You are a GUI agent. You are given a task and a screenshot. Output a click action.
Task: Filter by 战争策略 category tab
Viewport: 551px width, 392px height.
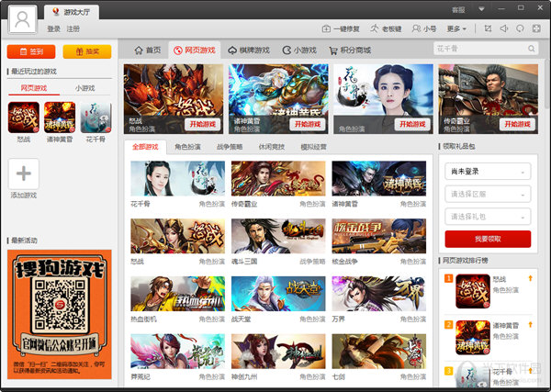pyautogui.click(x=230, y=147)
